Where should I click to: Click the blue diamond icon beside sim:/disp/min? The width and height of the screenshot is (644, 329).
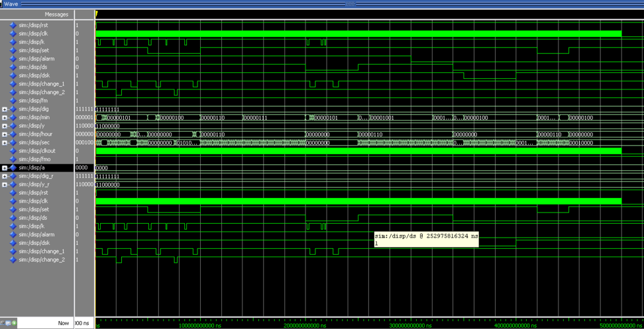coord(13,117)
